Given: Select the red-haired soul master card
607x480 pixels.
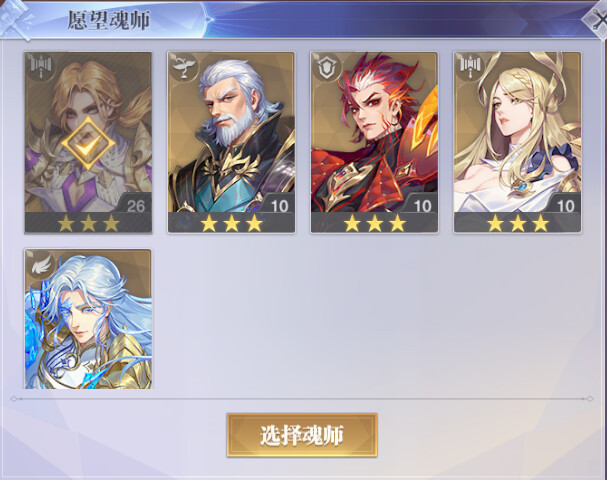Looking at the screenshot, I should point(374,142).
